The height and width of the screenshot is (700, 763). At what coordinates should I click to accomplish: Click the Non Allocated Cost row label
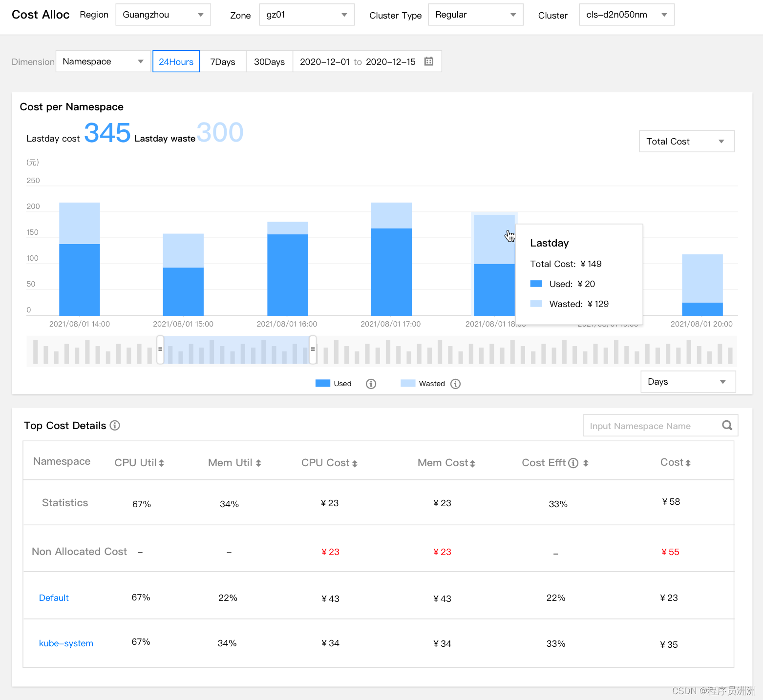tap(79, 552)
